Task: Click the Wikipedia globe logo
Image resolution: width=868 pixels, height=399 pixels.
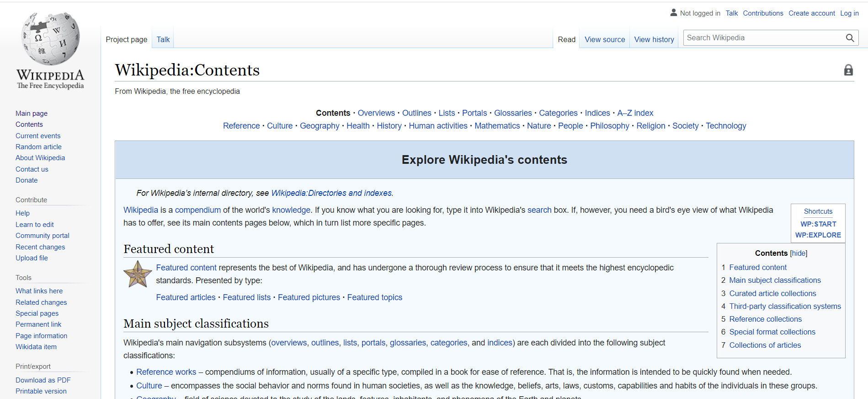Action: [x=50, y=39]
